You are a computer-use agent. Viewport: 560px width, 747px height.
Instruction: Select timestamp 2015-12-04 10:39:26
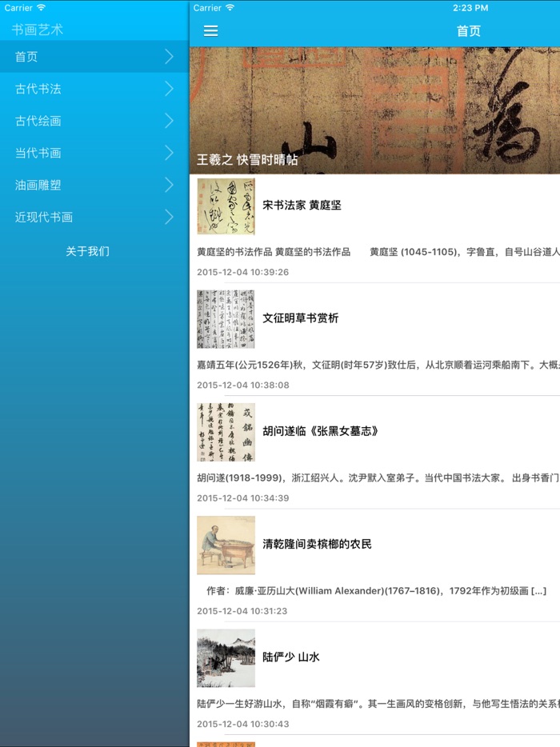[x=242, y=272]
